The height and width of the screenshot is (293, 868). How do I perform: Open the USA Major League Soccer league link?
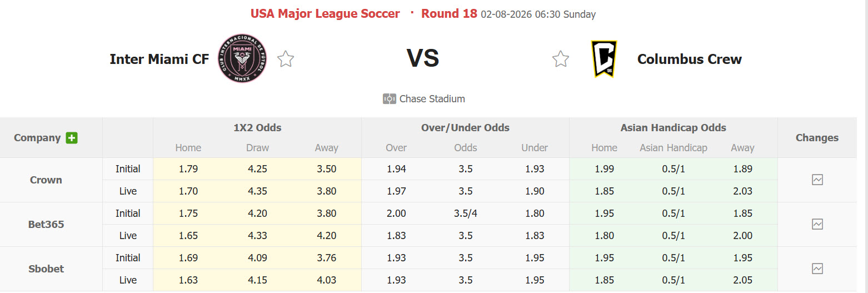coord(325,14)
